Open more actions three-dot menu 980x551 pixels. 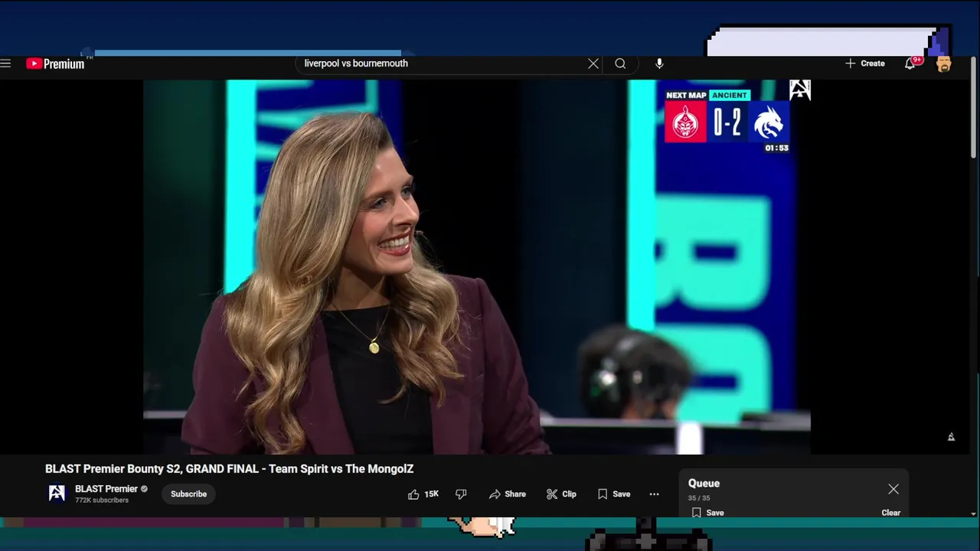click(x=654, y=494)
